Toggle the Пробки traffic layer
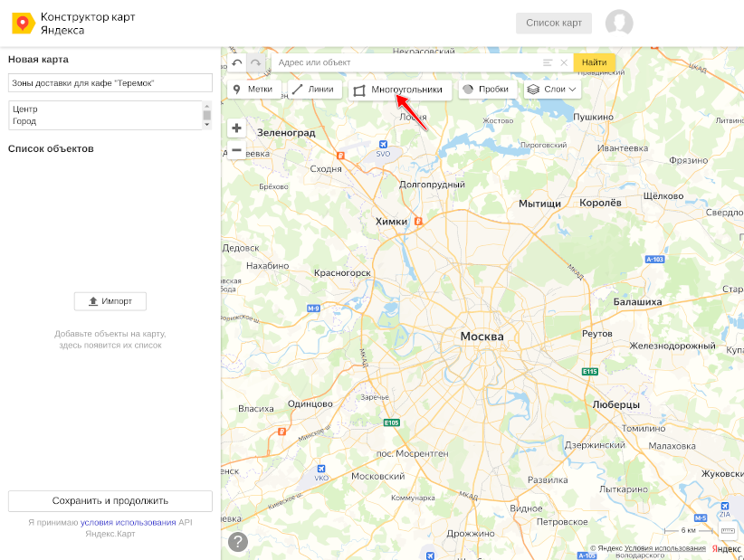Screen dimensions: 744x560 coord(487,90)
